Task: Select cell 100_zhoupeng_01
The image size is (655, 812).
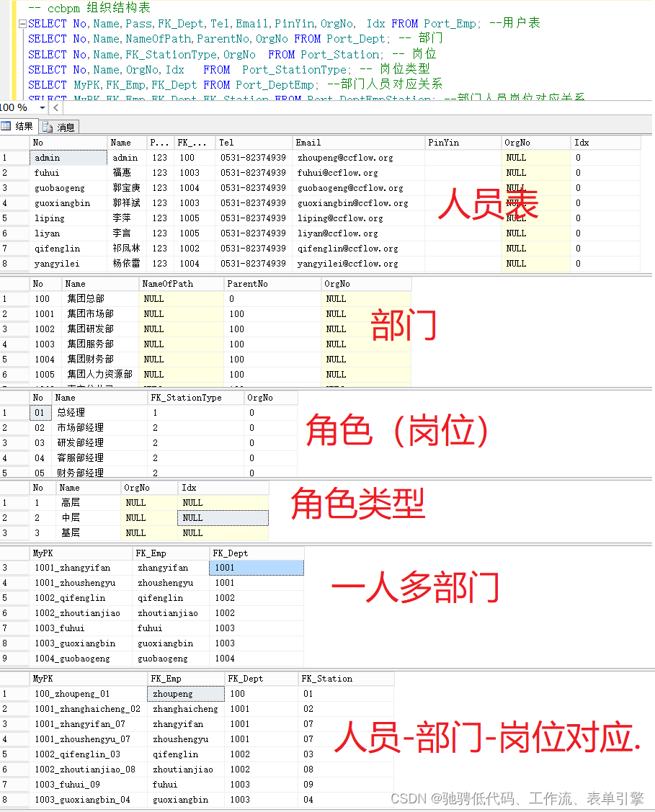Action: click(x=89, y=694)
